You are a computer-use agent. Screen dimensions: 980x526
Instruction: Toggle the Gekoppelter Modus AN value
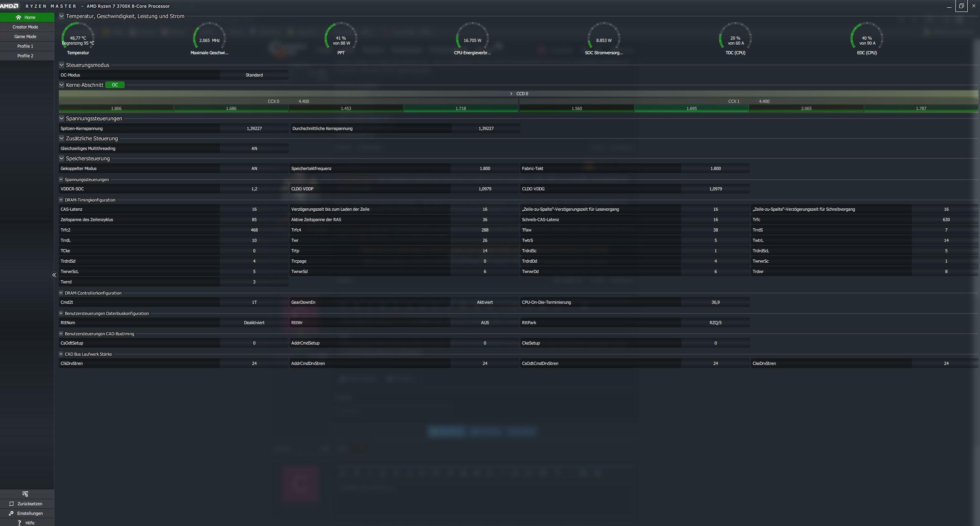(254, 168)
